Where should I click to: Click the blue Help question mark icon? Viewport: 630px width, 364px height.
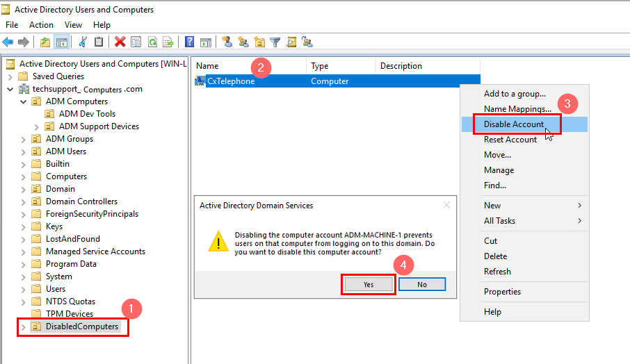189,42
